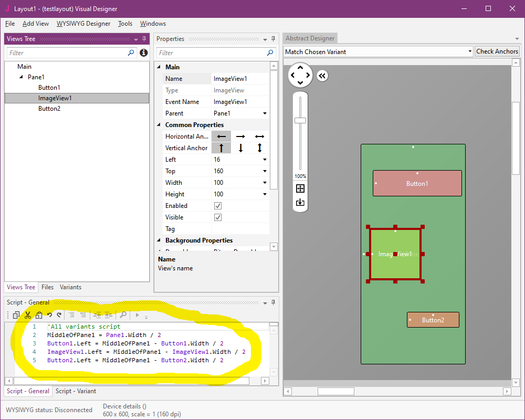
Task: Switch to the Files tab
Action: pyautogui.click(x=48, y=287)
